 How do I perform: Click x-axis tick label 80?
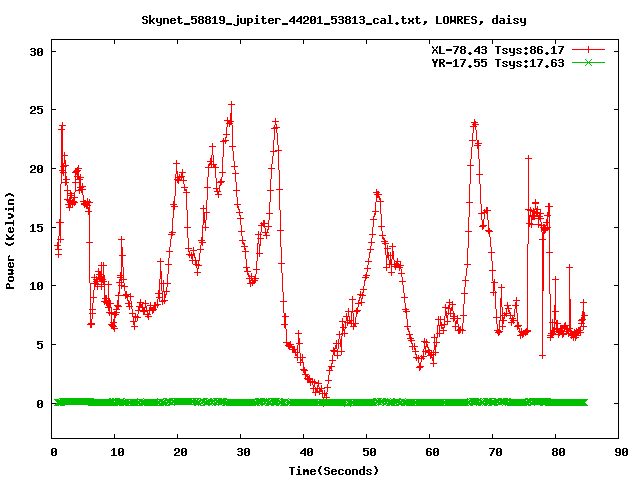[x=558, y=452]
